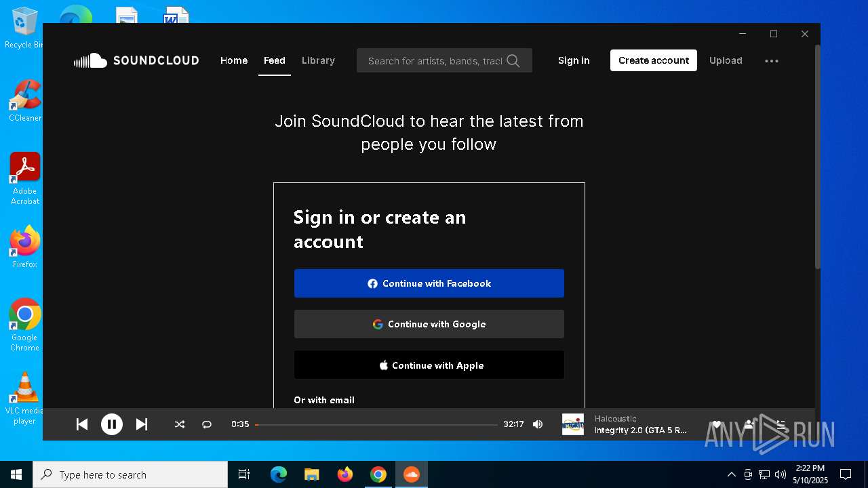Open File Explorer from taskbar

[311, 474]
